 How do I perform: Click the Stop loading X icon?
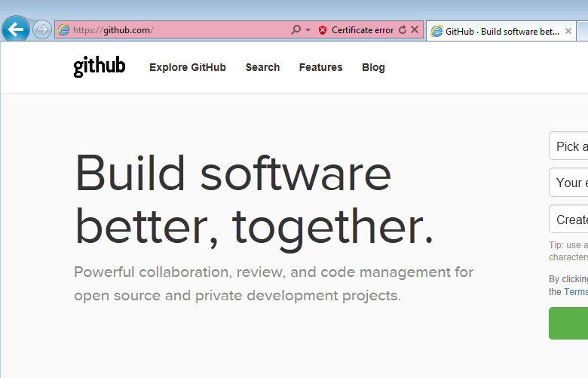click(x=415, y=29)
